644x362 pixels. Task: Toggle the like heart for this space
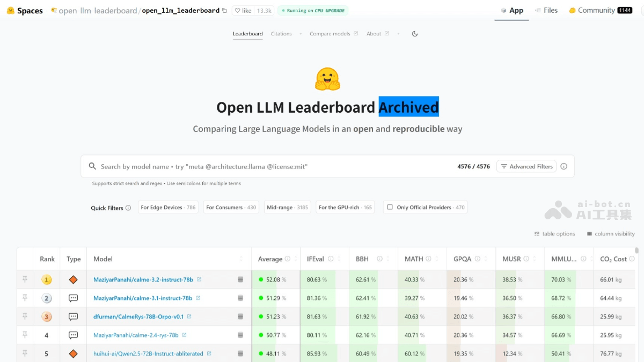click(237, 10)
